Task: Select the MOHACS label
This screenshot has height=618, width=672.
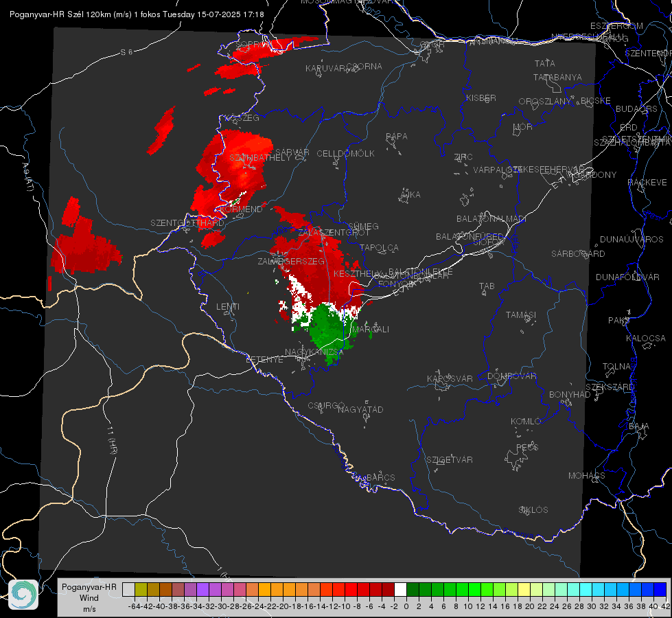Action: coord(587,476)
